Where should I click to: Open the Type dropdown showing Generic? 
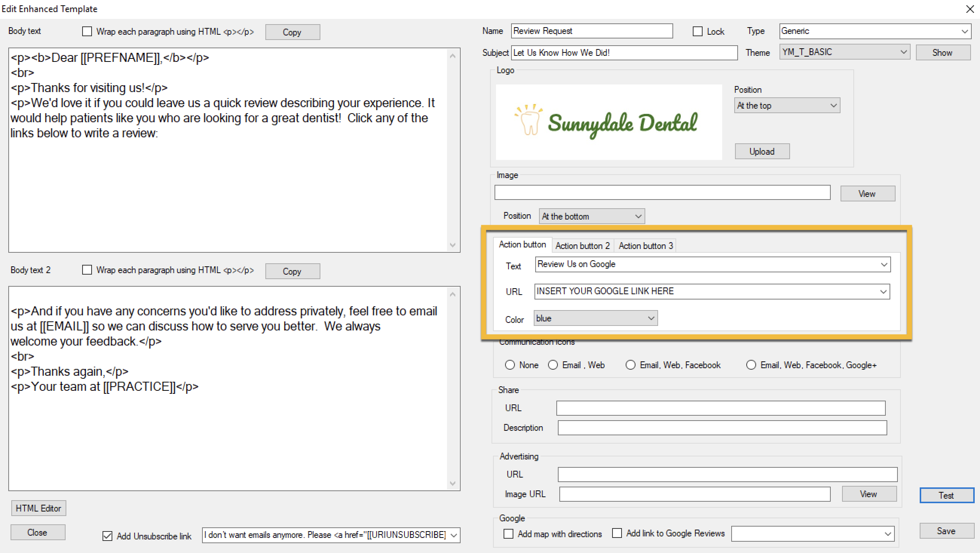pyautogui.click(x=874, y=31)
